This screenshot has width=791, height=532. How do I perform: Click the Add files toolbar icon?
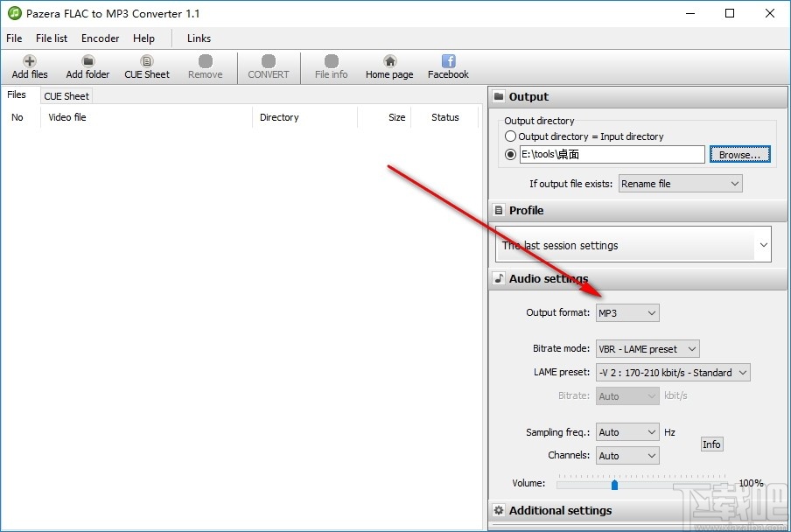pos(28,66)
